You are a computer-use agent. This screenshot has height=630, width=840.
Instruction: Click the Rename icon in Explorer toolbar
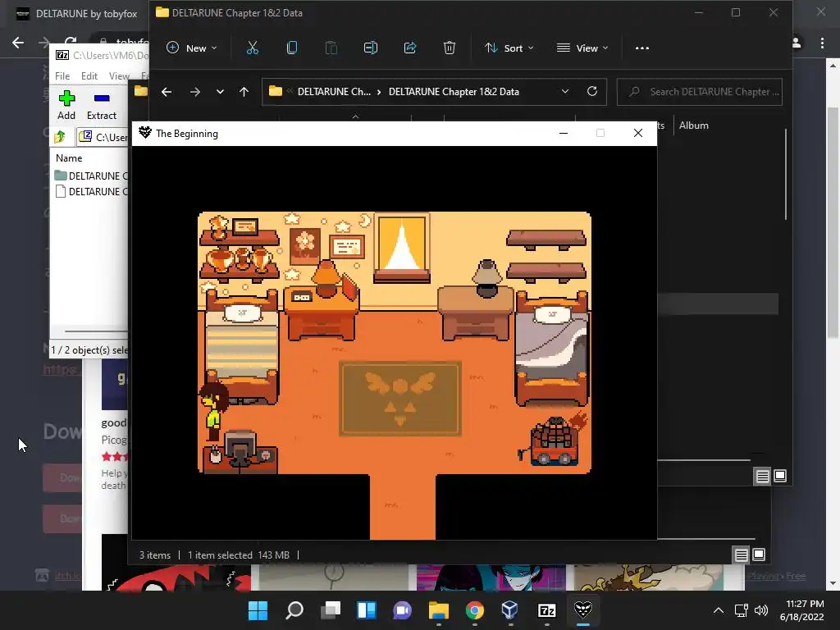click(x=371, y=48)
